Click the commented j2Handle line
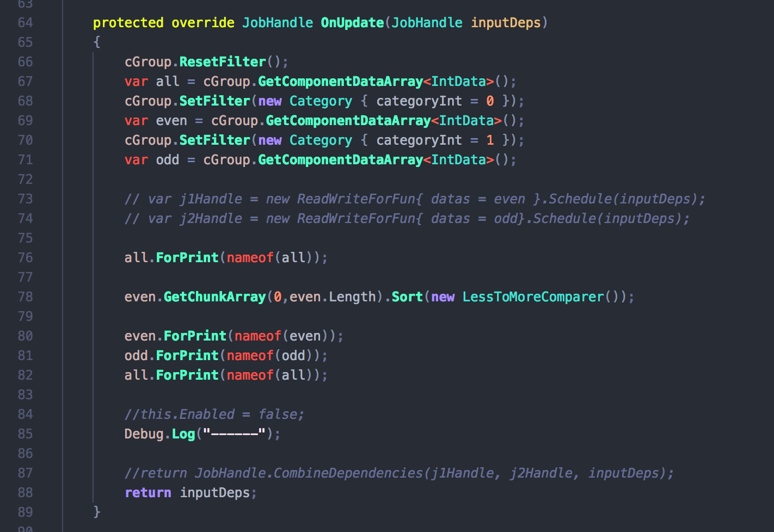The image size is (774, 532). pyautogui.click(x=407, y=219)
